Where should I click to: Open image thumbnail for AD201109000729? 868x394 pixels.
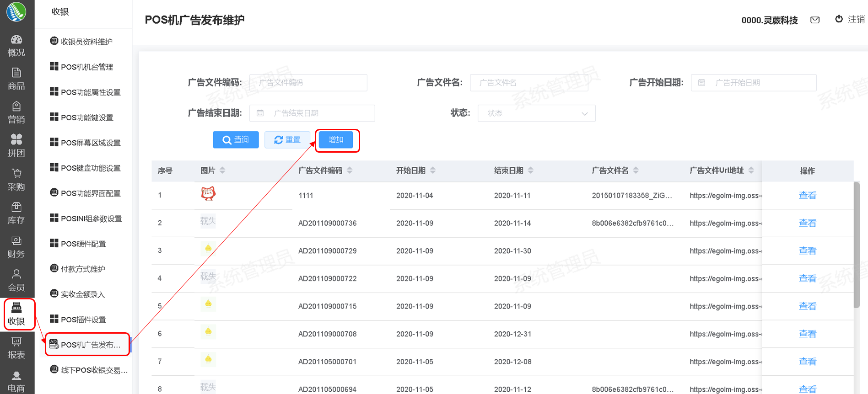[208, 249]
